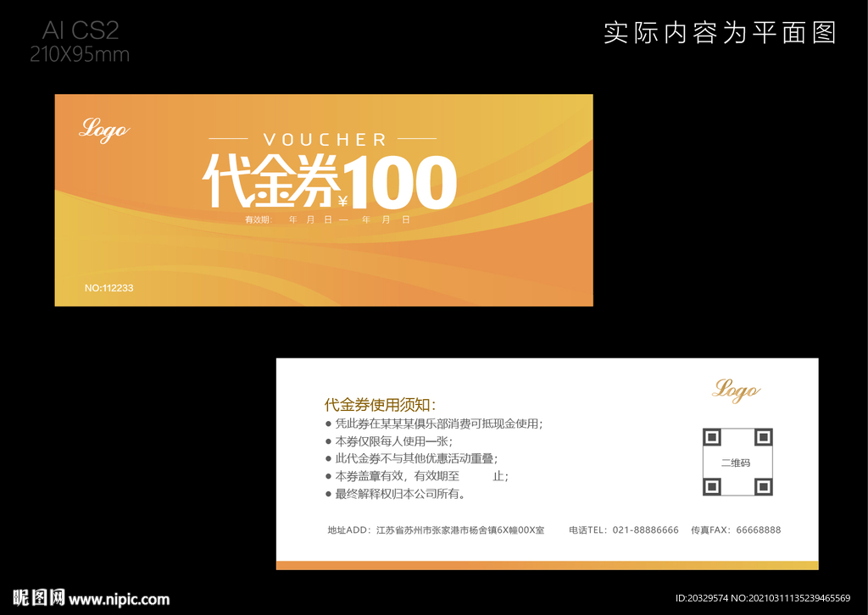Viewport: 868px width, 615px height.
Task: Click the ID:20329574 reference text
Action: 701,598
